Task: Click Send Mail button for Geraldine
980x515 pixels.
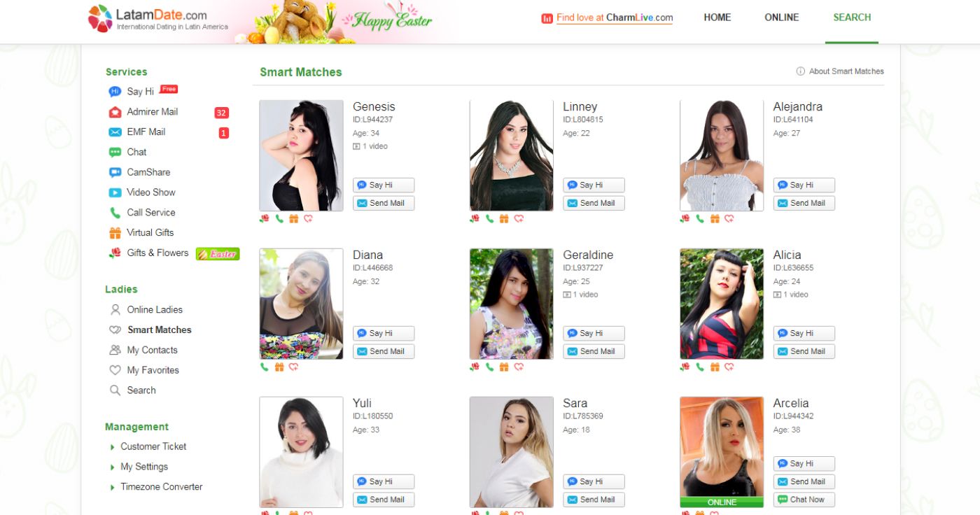Action: point(594,352)
